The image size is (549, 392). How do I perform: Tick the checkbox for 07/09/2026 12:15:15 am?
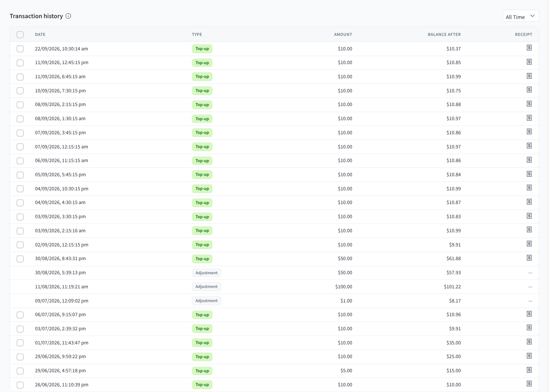[x=20, y=147]
